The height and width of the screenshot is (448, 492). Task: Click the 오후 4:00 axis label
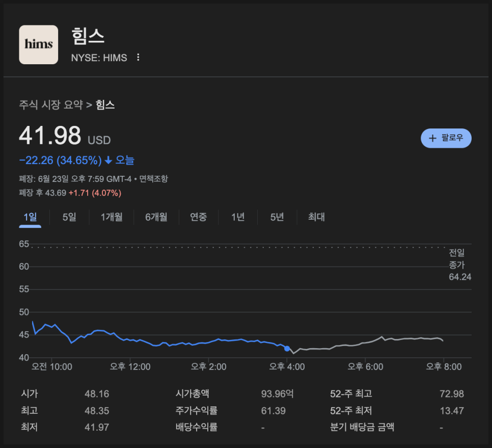[x=287, y=366]
